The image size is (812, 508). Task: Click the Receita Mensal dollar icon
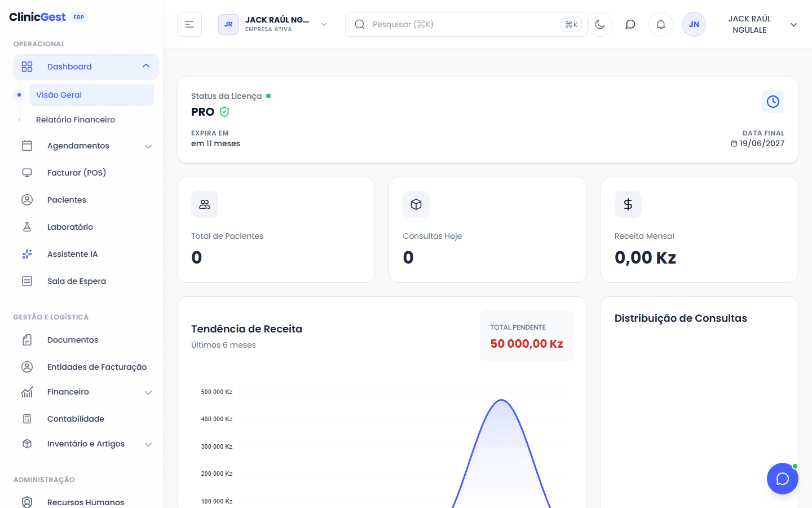point(628,204)
